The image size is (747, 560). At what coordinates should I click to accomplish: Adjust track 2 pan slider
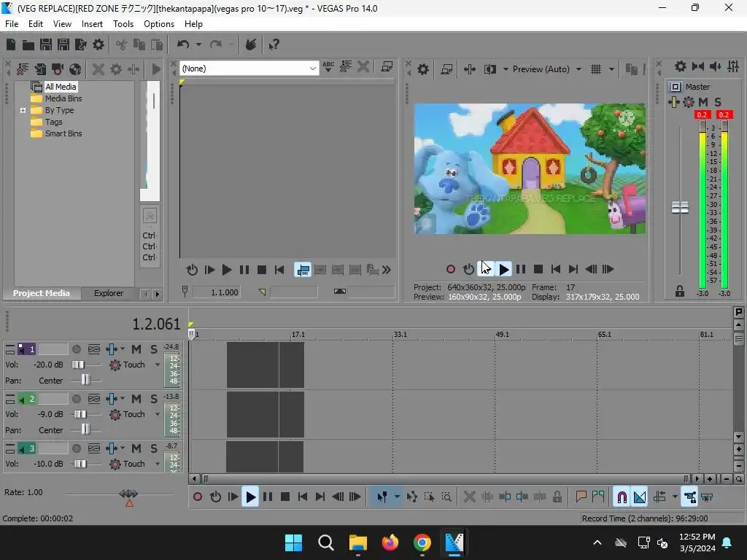pyautogui.click(x=85, y=430)
